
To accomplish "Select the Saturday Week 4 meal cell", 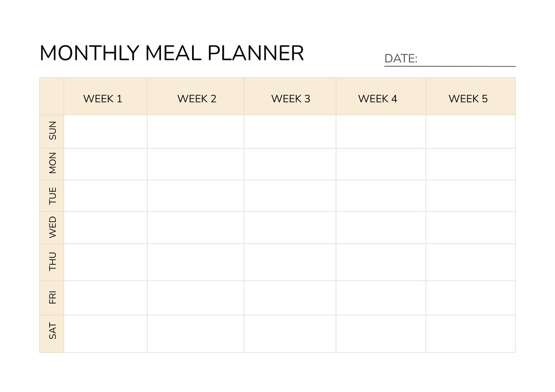I will click(x=381, y=334).
